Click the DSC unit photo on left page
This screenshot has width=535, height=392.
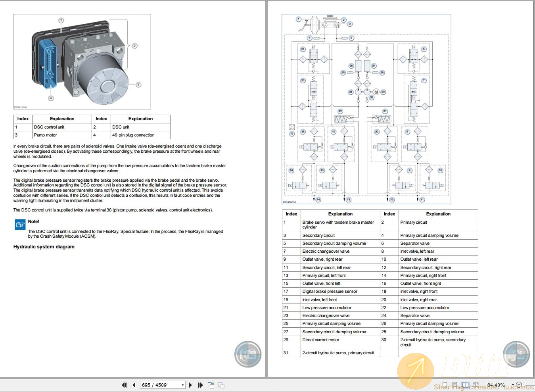click(82, 61)
